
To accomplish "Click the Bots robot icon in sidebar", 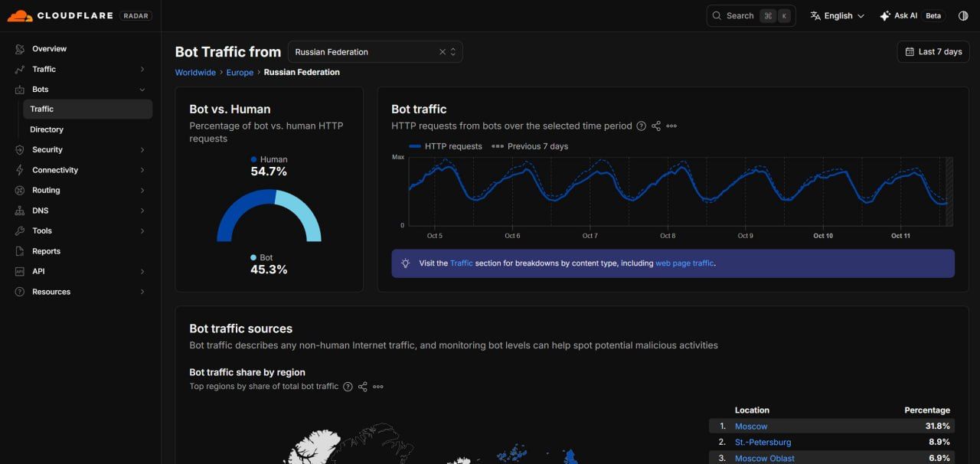I will point(19,90).
